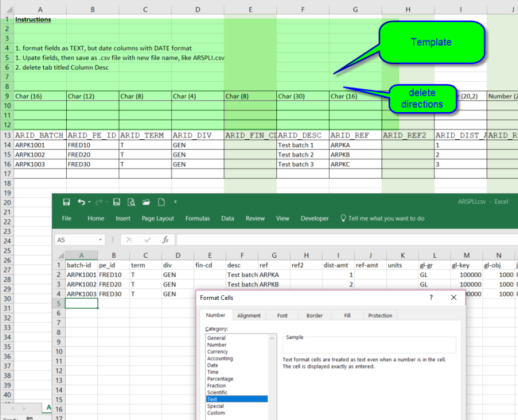The image size is (518, 420).
Task: Switch to the Border tab
Action: click(x=314, y=315)
